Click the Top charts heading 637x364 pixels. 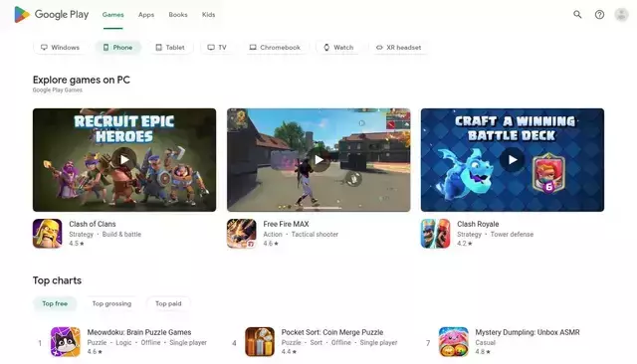(57, 280)
